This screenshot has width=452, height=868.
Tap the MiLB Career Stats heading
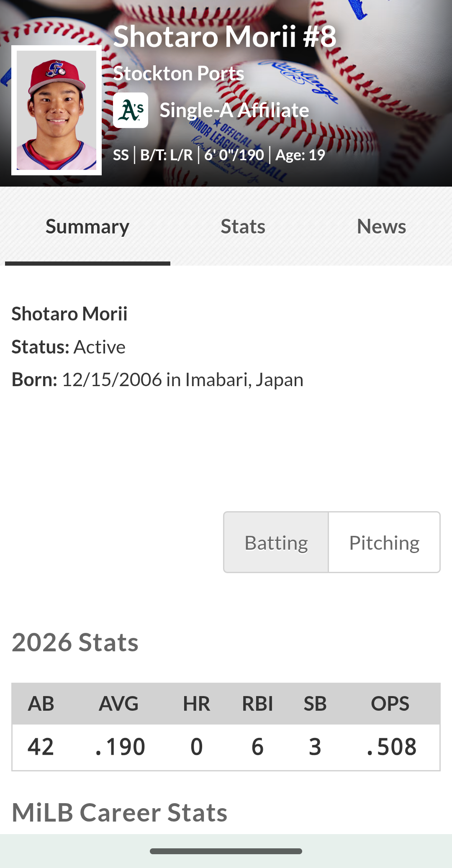coord(119,812)
